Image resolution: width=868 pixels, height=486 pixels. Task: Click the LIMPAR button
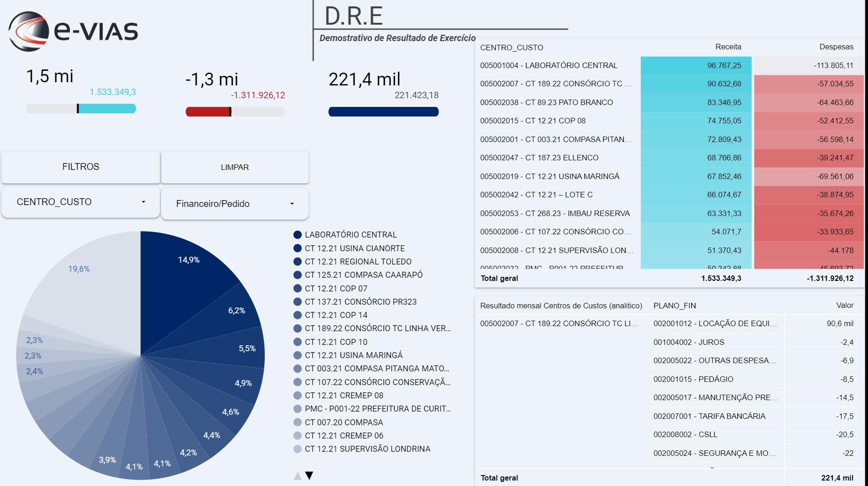coord(235,167)
